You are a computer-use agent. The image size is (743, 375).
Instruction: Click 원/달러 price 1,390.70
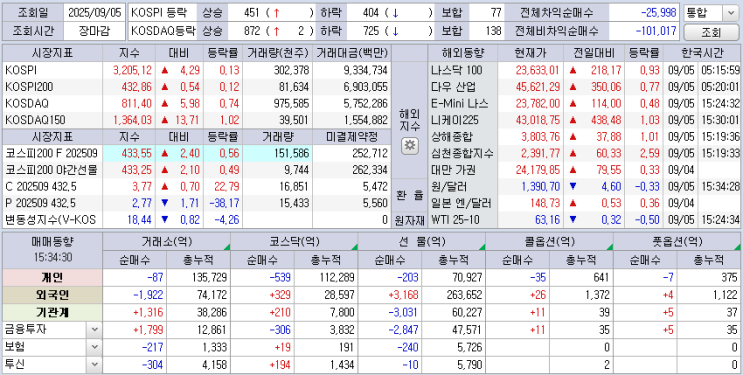541,187
